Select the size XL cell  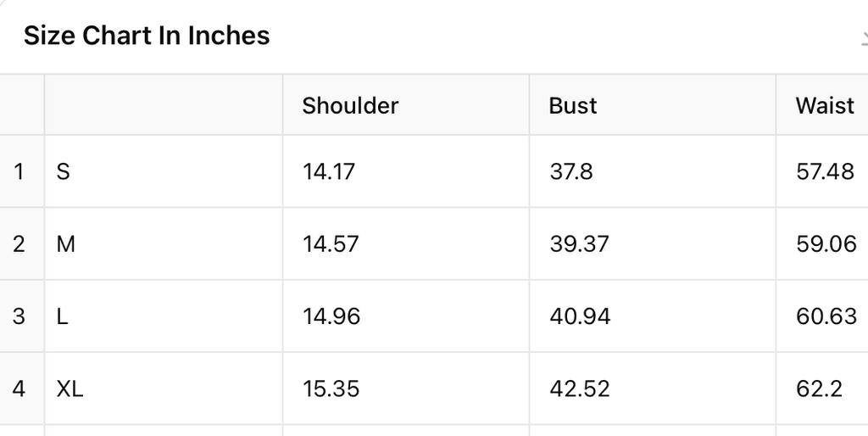point(70,388)
